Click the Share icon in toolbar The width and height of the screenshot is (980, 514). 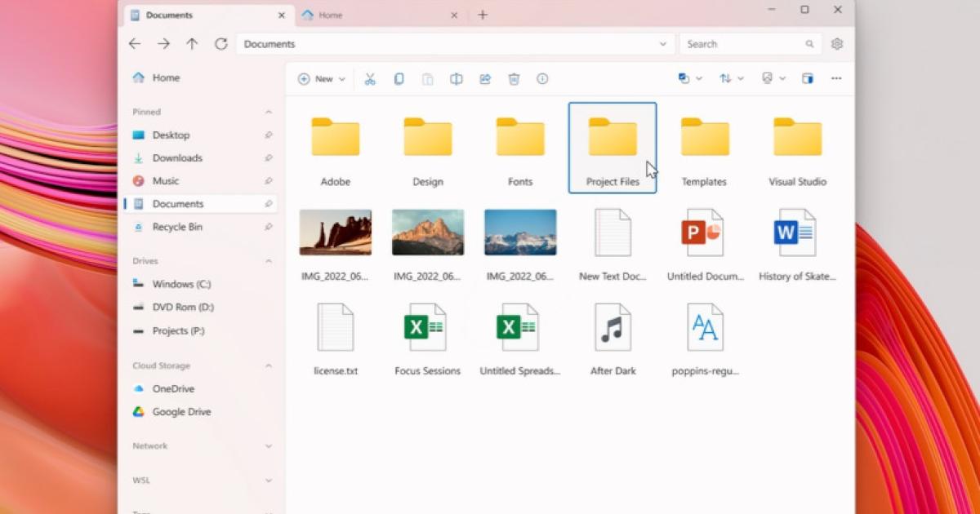[485, 79]
